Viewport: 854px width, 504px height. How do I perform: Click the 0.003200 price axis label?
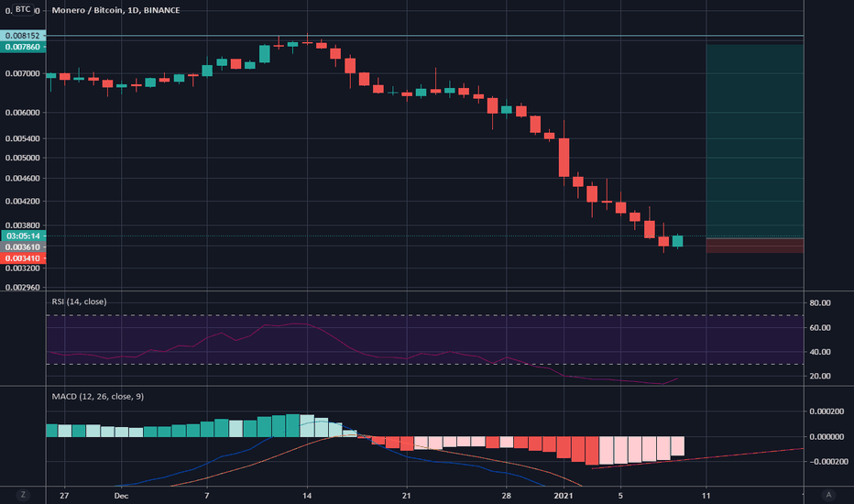[23, 268]
